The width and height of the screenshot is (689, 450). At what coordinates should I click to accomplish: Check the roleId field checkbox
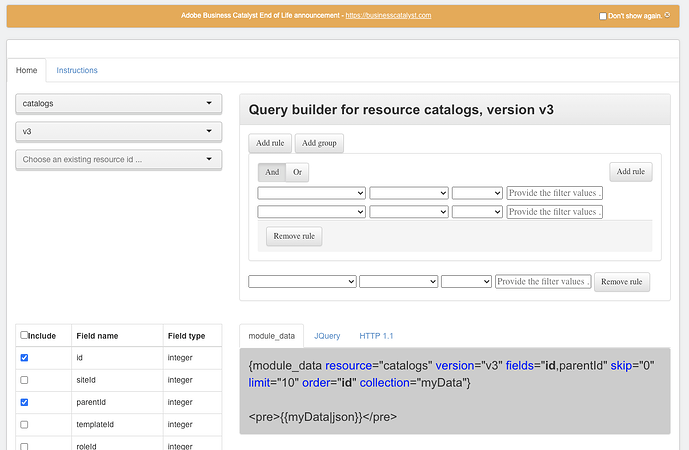click(25, 446)
